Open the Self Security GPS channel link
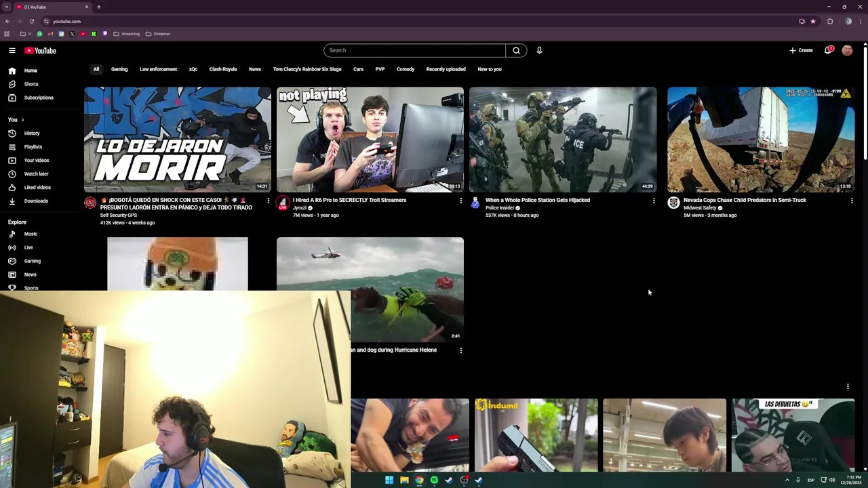This screenshot has width=868, height=488. 119,216
